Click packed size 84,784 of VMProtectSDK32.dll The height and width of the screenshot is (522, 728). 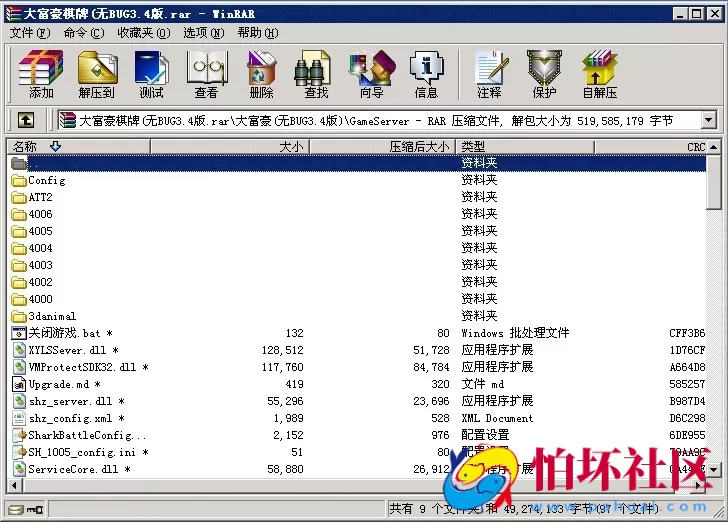pyautogui.click(x=431, y=367)
